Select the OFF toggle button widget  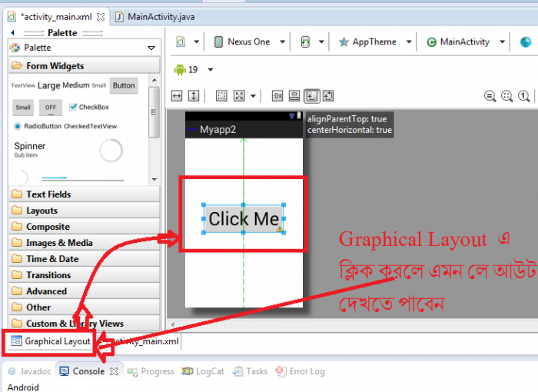pyautogui.click(x=51, y=108)
